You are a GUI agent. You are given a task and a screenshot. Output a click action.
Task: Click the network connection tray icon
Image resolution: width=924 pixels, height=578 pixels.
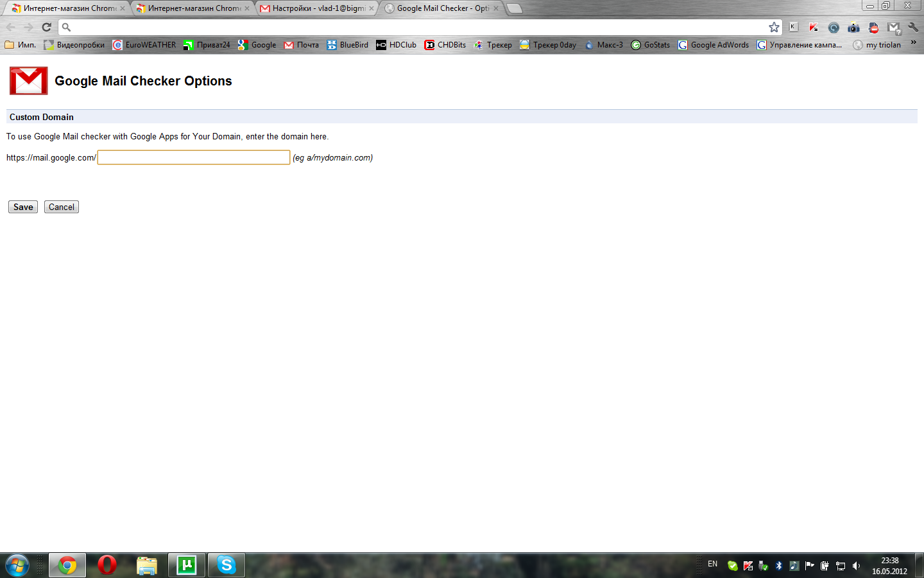click(x=840, y=566)
